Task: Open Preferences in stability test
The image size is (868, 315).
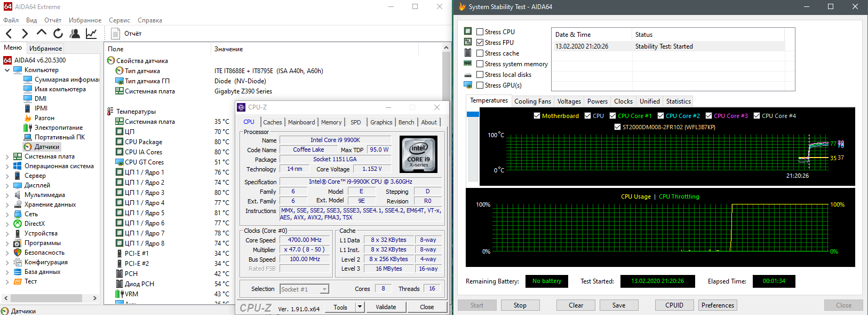Action: coord(718,305)
